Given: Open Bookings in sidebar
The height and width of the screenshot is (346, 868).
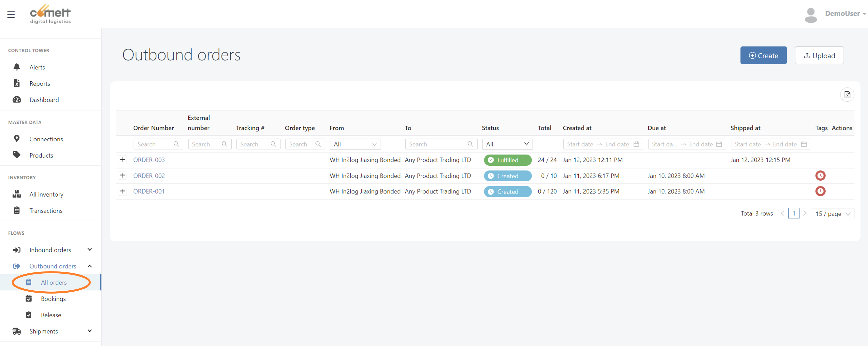Looking at the screenshot, I should click(53, 298).
